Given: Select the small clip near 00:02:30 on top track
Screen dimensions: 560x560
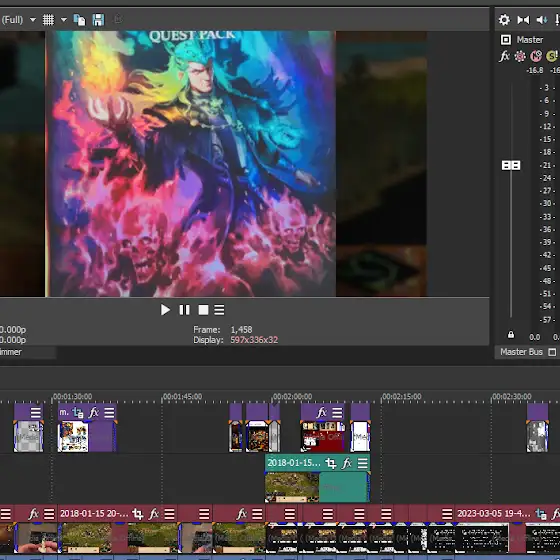Looking at the screenshot, I should click(x=538, y=436).
